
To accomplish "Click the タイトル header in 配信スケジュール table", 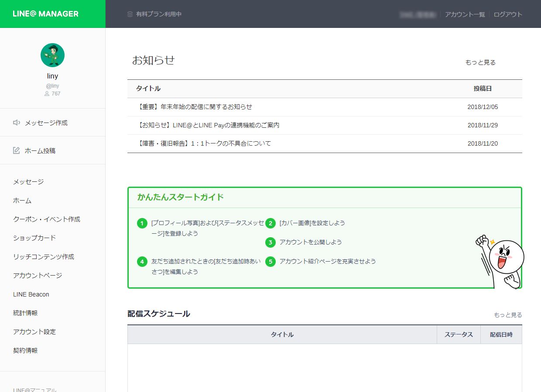I will pyautogui.click(x=282, y=335).
